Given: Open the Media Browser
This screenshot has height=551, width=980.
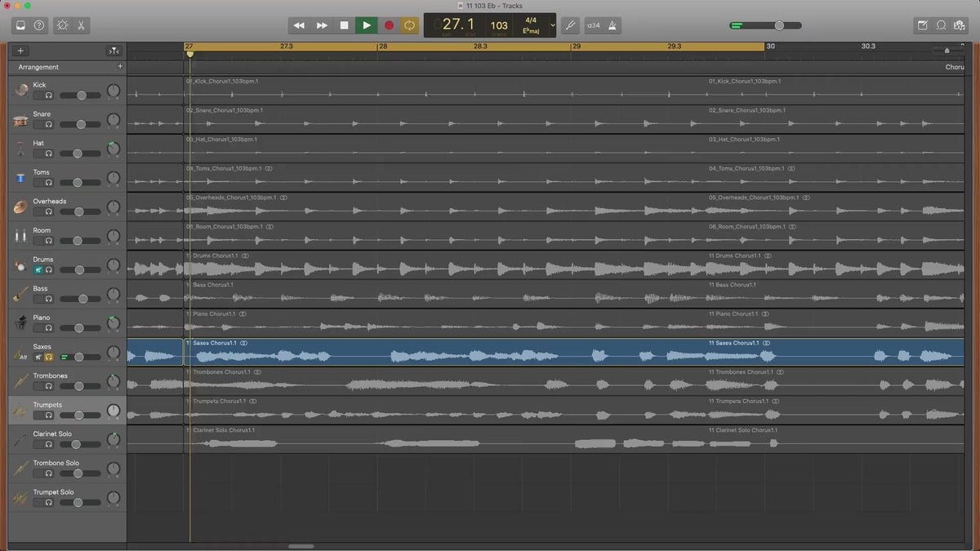Looking at the screenshot, I should [960, 25].
